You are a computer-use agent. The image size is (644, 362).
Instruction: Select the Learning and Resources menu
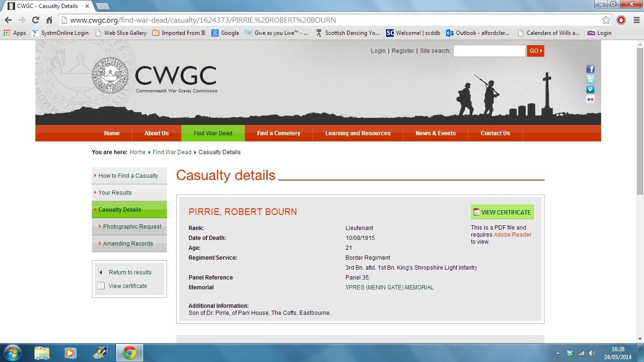358,133
